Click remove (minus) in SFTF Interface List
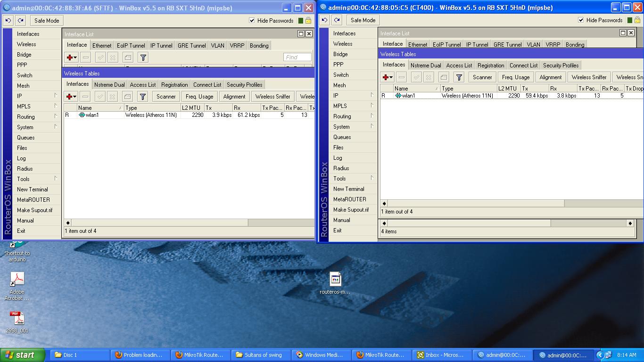Viewport: 644px width, 362px height. coord(85,58)
